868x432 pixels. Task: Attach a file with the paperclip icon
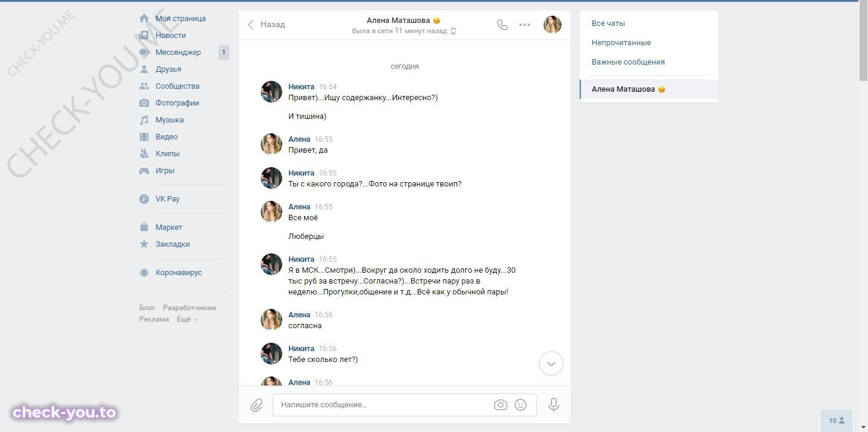[256, 405]
